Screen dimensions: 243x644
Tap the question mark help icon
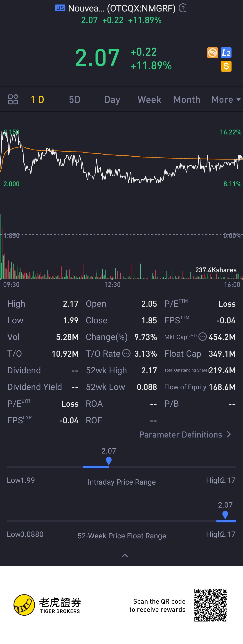coord(183,8)
